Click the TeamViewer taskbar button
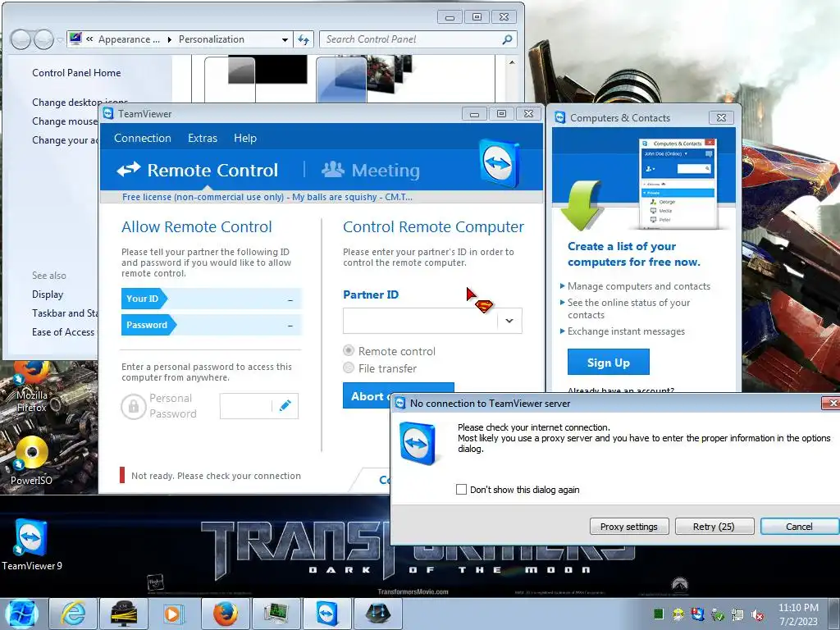 coord(327,614)
